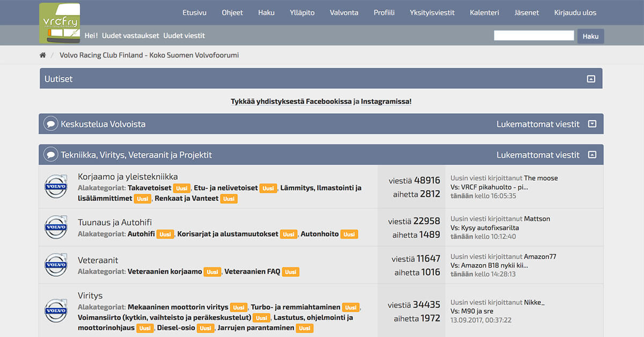
Task: Open Lukemattomat viestit for Tekniikka category
Action: pos(538,155)
